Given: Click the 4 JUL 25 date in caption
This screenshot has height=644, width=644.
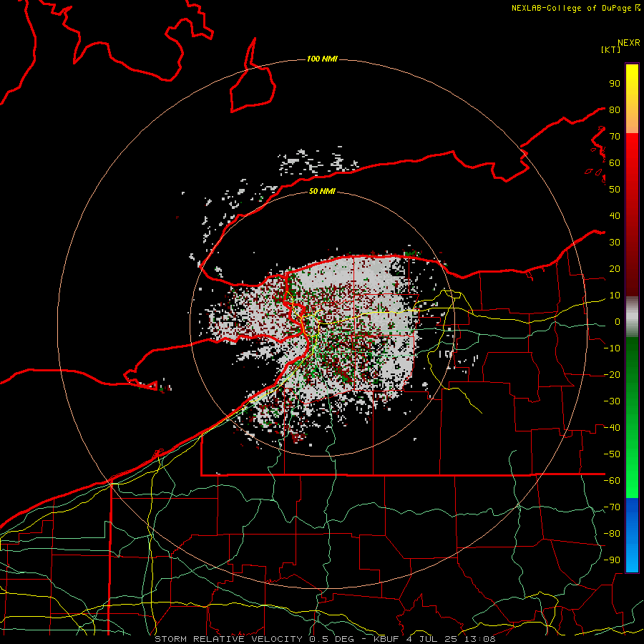Looking at the screenshot, I should pyautogui.click(x=432, y=639).
